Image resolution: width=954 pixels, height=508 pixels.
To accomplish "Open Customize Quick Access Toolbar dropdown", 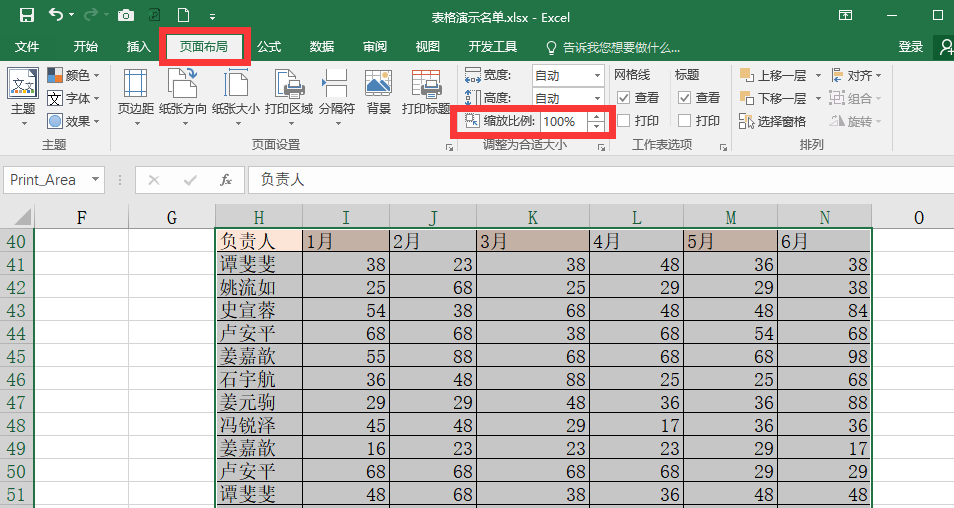I will click(x=212, y=16).
